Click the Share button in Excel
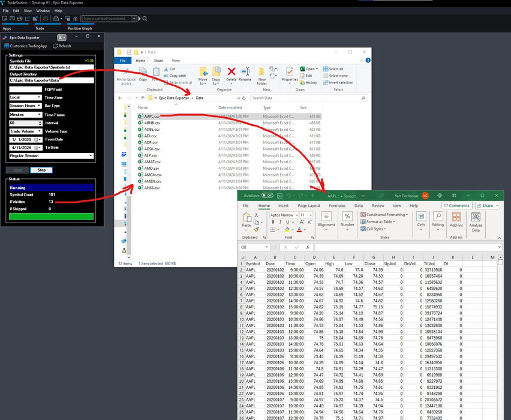The height and width of the screenshot is (420, 511). point(486,206)
